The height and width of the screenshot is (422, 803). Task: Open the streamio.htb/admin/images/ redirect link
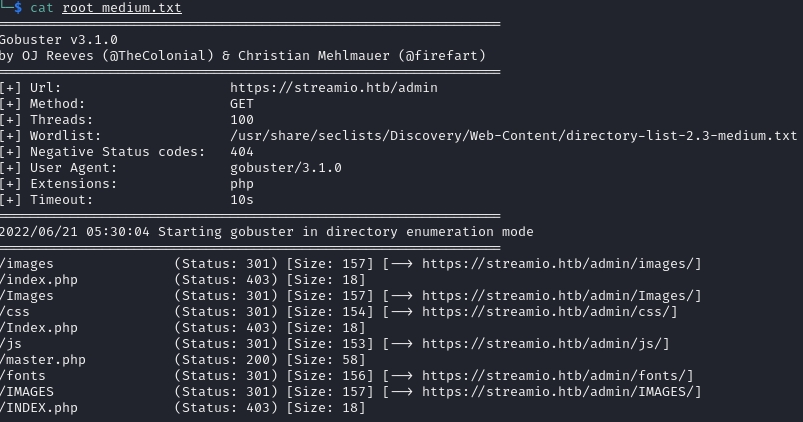click(x=561, y=263)
